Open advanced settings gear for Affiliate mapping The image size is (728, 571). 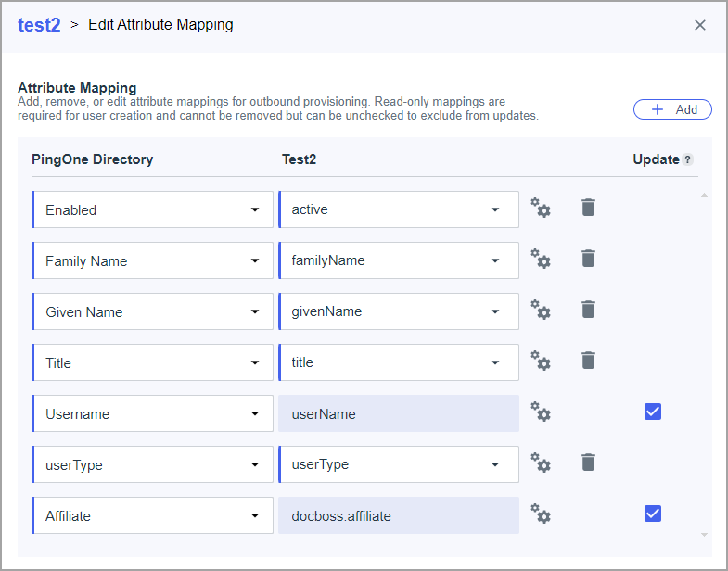click(x=541, y=514)
